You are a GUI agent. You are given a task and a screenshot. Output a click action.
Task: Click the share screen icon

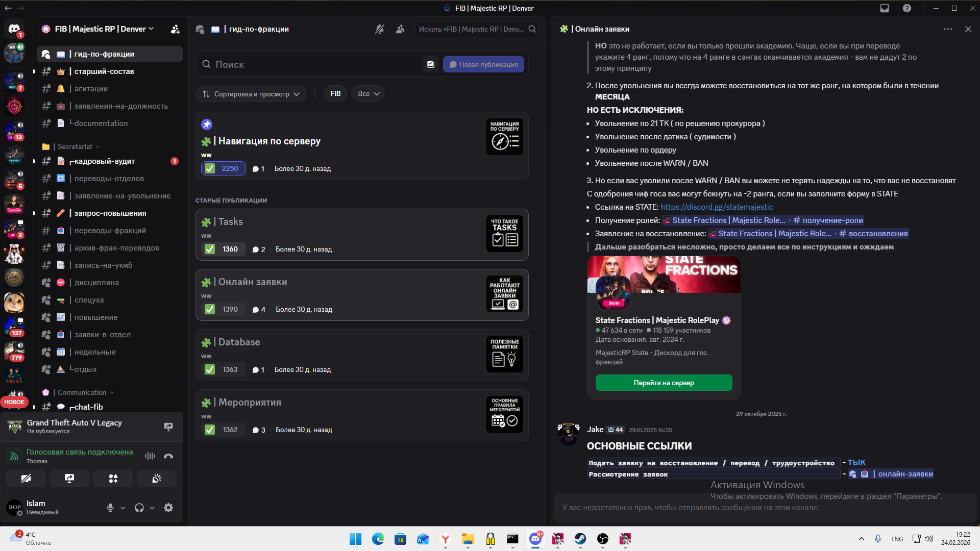[x=69, y=479]
